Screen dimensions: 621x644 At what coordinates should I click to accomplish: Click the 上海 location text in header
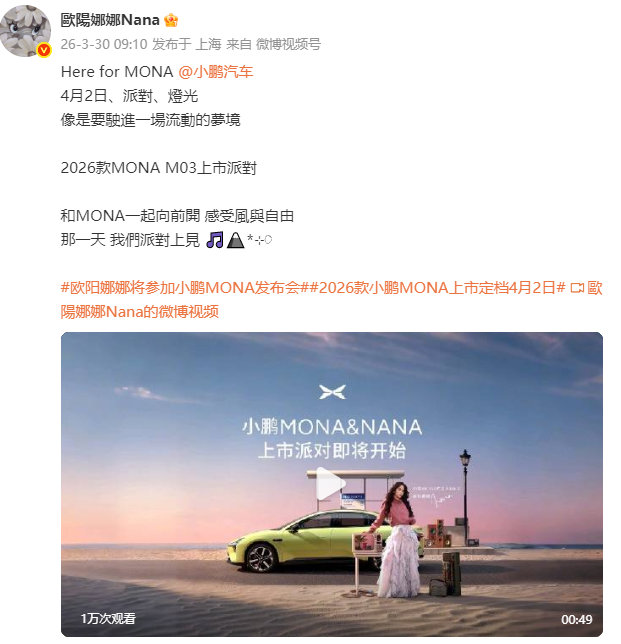pos(208,44)
